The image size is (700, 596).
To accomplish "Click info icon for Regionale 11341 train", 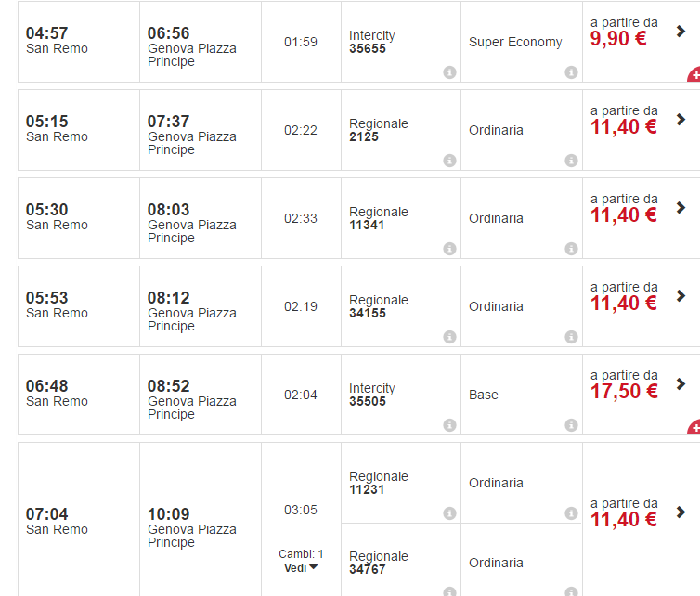I will [449, 249].
